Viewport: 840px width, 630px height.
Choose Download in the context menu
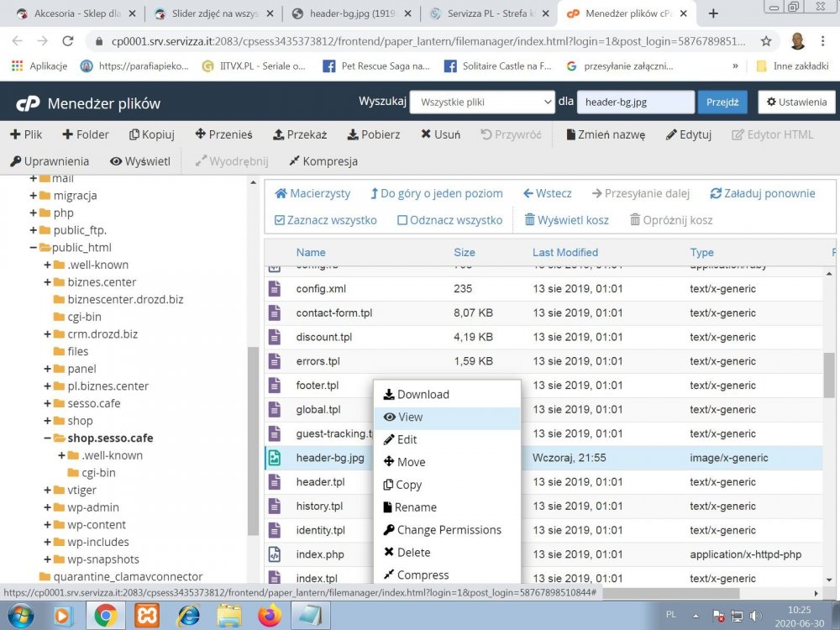[x=447, y=394]
